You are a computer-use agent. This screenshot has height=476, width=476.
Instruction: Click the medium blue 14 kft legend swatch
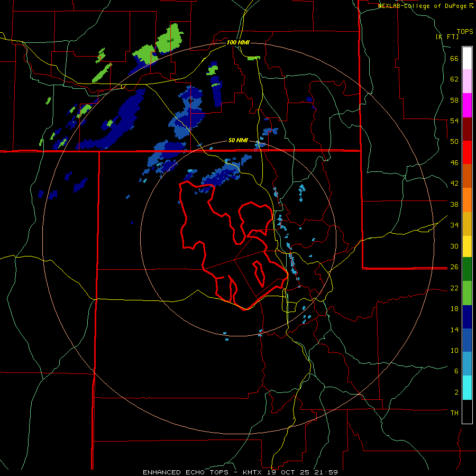coord(467,340)
